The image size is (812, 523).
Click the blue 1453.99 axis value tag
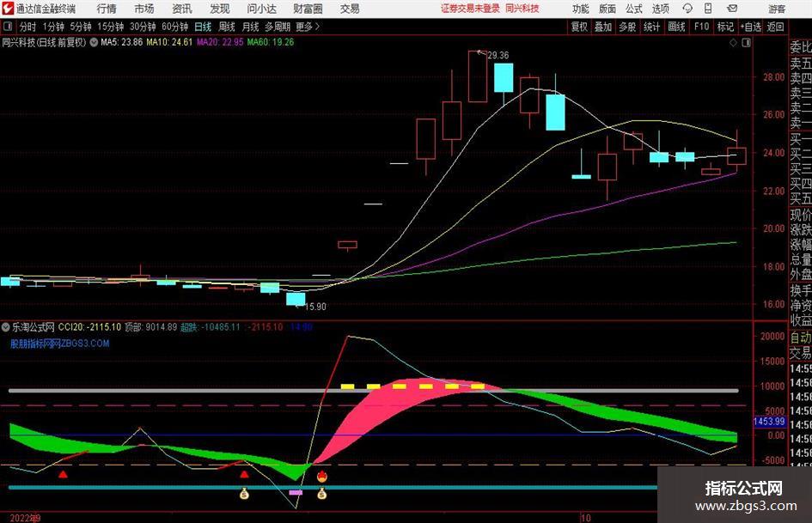tap(769, 422)
